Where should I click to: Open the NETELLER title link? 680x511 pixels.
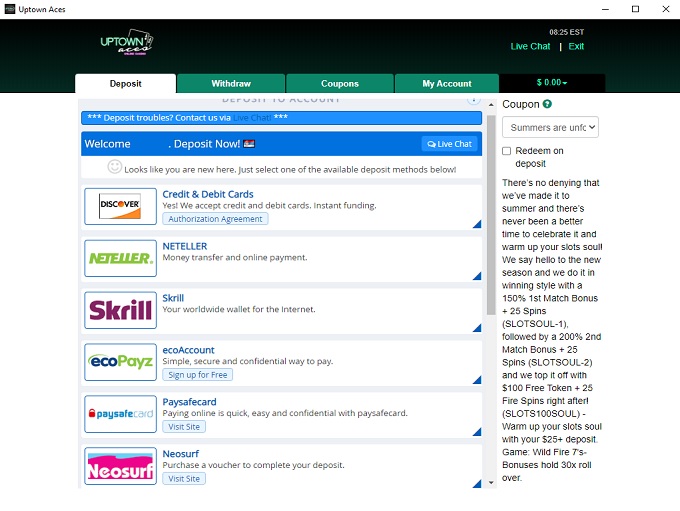point(185,246)
